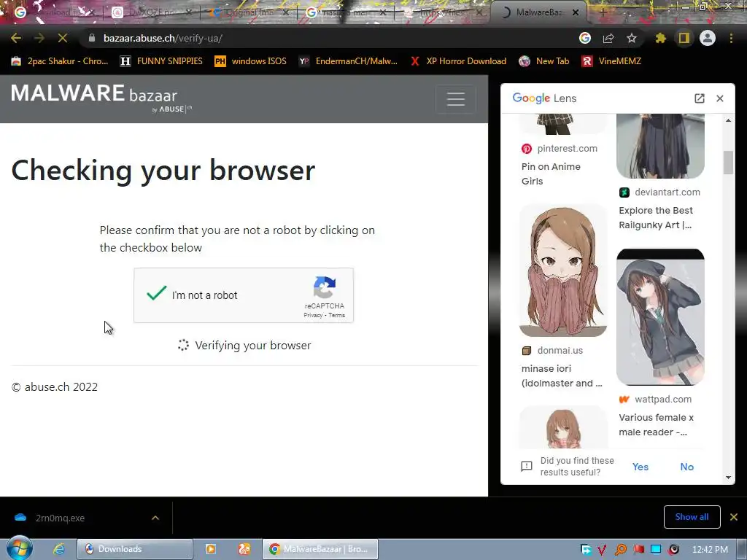Open 'minase iori (idolmaster and ...' result
Image resolution: width=747 pixels, height=560 pixels.
pos(562,376)
